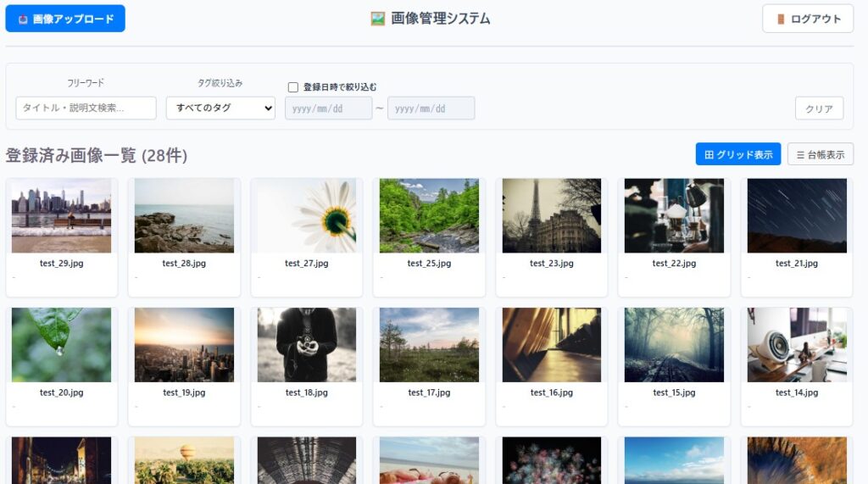Open the night street thumbnail
868x484 pixels.
[x=61, y=460]
